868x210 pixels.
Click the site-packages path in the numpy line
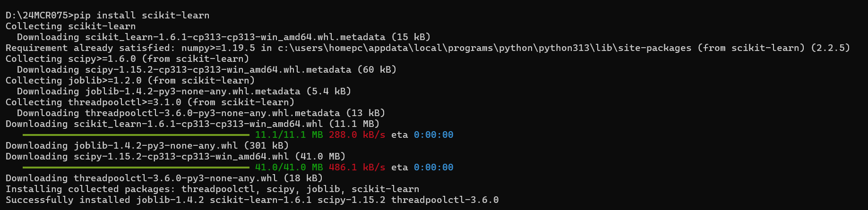484,48
